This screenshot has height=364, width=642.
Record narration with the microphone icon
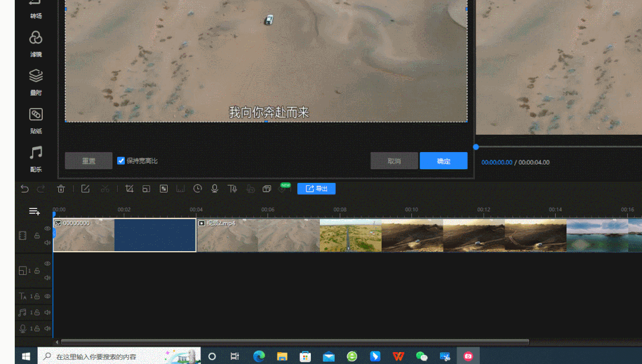click(x=214, y=188)
